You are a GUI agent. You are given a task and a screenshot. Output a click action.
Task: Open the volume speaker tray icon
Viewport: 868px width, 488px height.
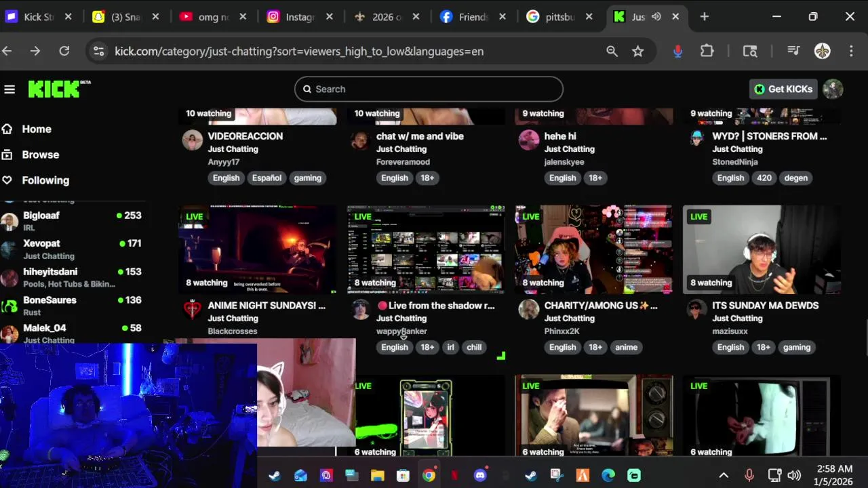click(794, 475)
